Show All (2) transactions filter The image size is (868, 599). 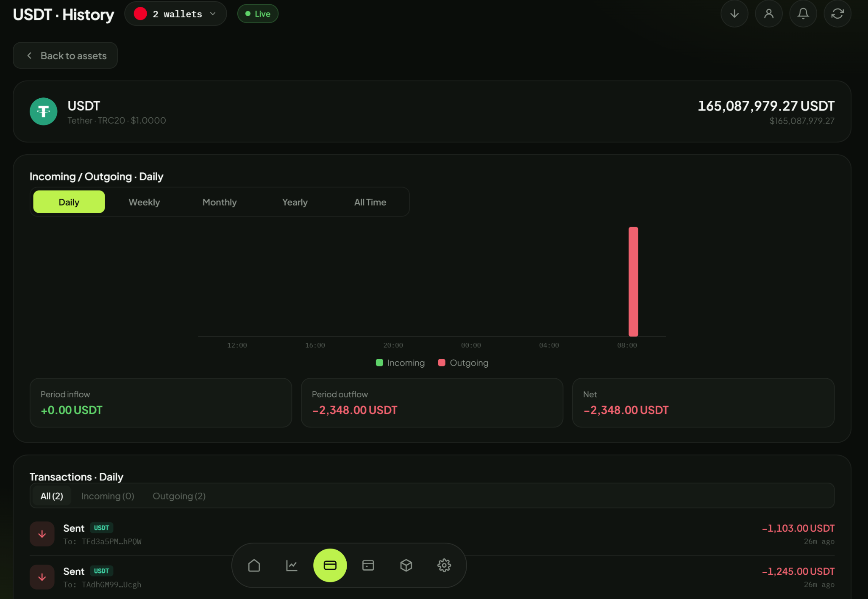[52, 496]
